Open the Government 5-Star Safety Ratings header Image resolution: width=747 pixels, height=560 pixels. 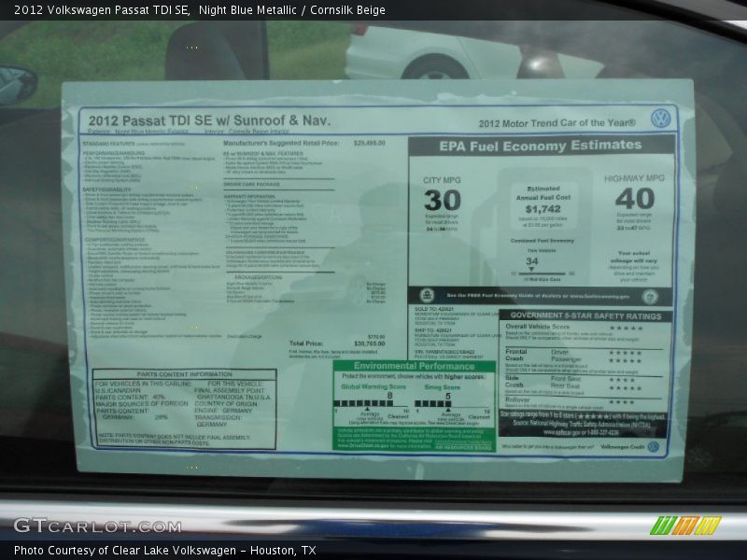pos(585,315)
